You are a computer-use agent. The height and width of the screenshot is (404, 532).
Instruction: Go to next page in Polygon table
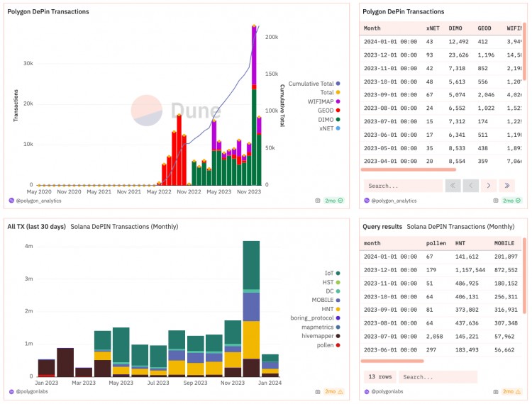489,186
